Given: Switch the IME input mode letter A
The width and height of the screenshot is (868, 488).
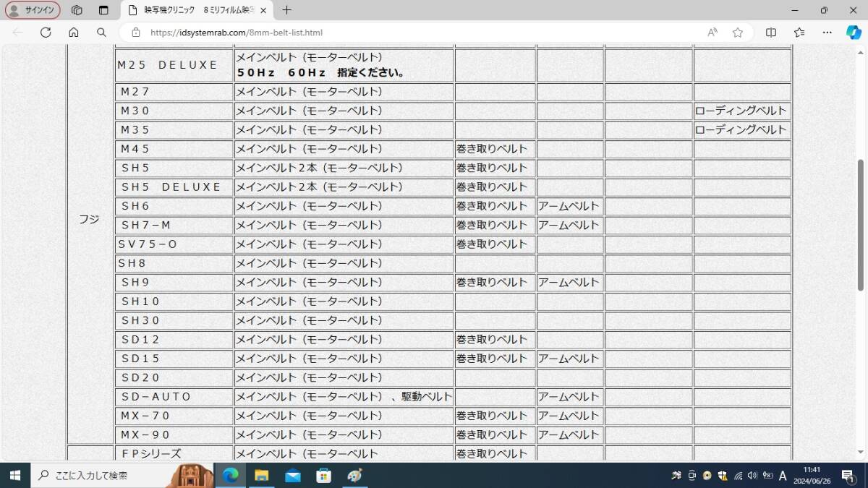Looking at the screenshot, I should [x=782, y=476].
